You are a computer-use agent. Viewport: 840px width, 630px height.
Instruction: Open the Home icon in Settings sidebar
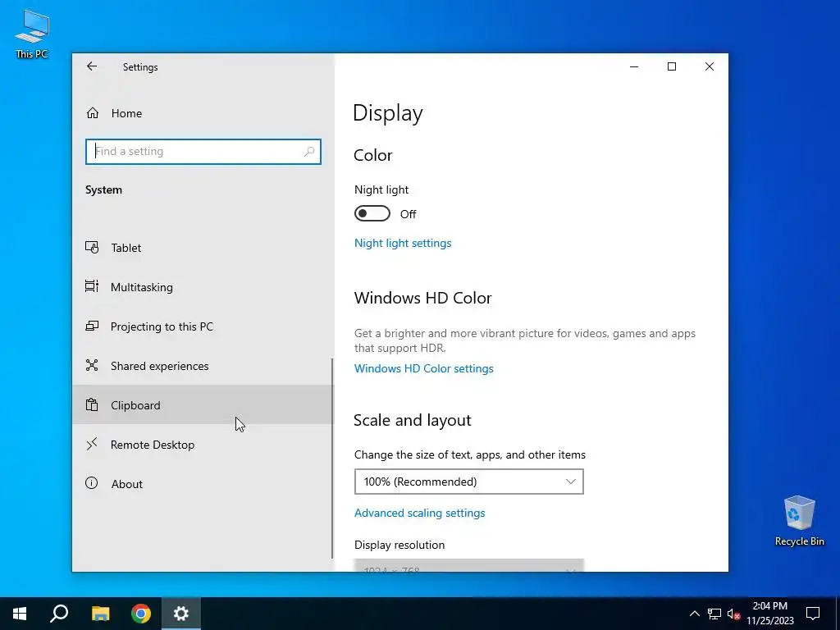92,113
